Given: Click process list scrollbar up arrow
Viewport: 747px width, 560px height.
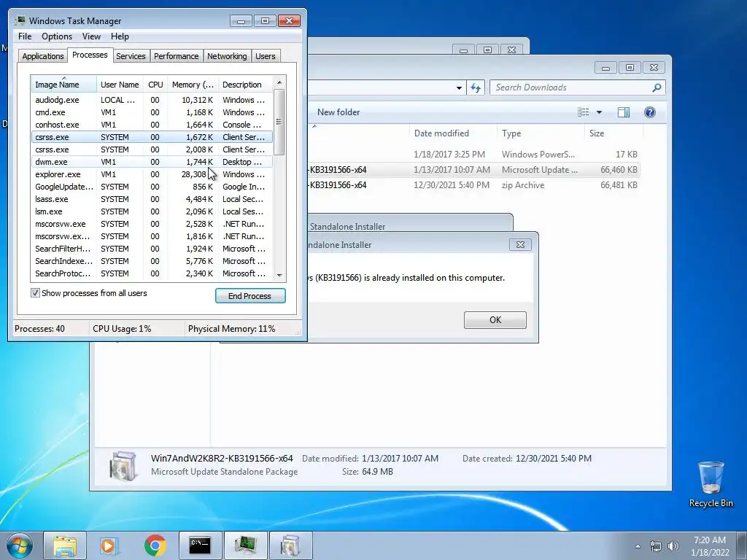Looking at the screenshot, I should 279,82.
